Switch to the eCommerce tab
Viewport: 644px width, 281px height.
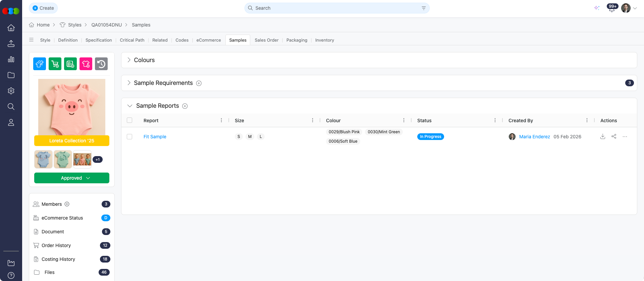[209, 40]
